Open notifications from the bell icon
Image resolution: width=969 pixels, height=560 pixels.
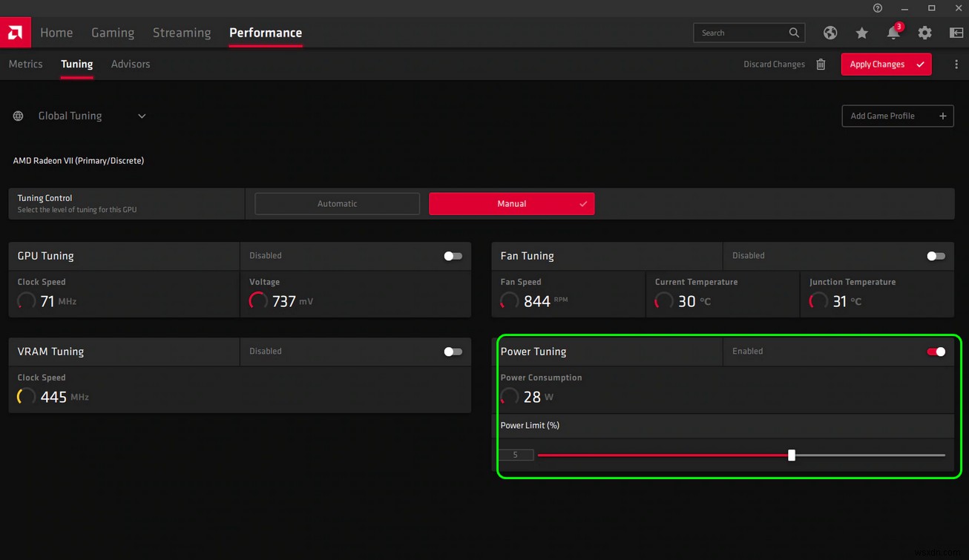point(893,33)
